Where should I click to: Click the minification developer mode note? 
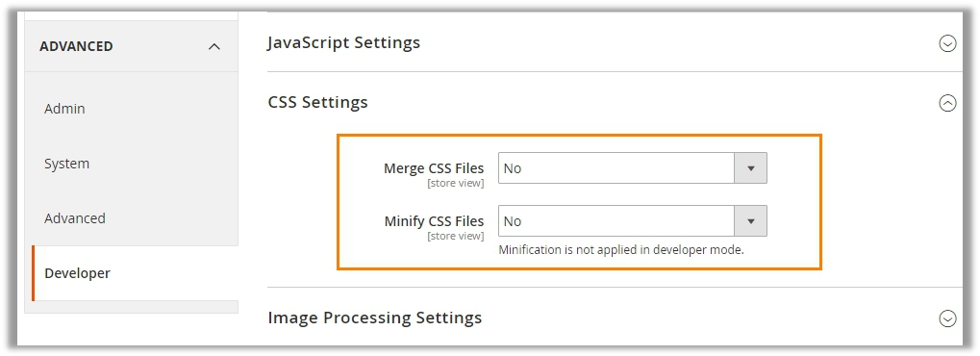click(621, 249)
